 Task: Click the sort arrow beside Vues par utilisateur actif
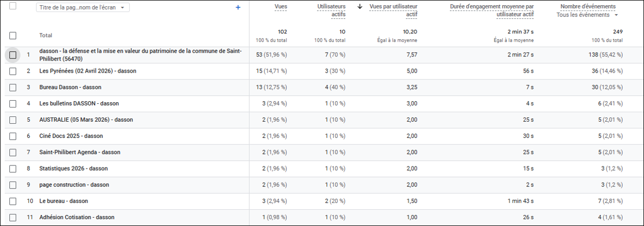pos(360,7)
